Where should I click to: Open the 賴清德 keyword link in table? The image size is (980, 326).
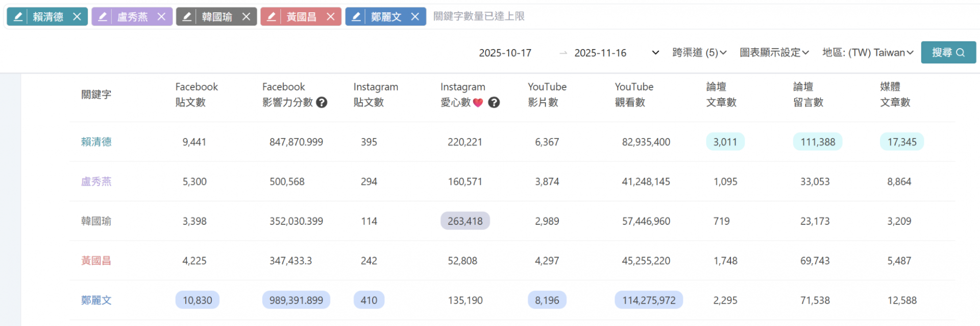(x=96, y=142)
